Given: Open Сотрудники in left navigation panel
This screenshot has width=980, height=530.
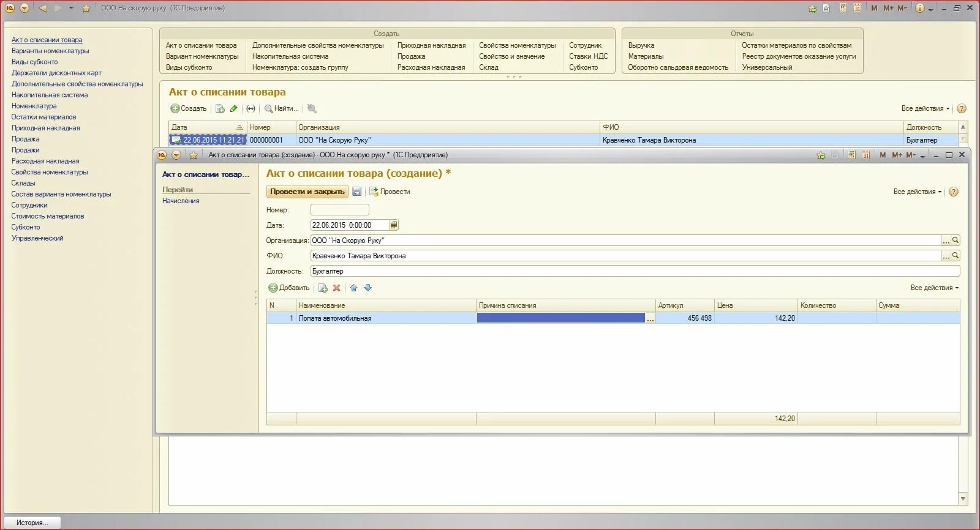Looking at the screenshot, I should 29,205.
